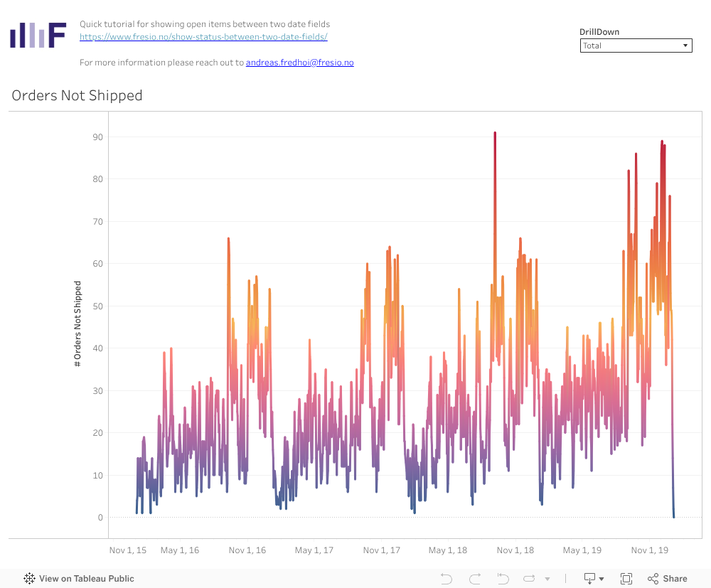Image resolution: width=711 pixels, height=588 pixels.
Task: Click the Refresh data icon
Action: [x=530, y=579]
